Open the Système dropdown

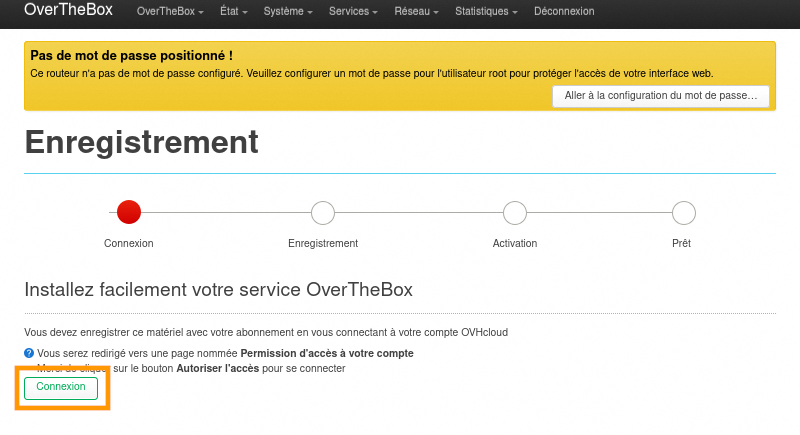click(288, 12)
